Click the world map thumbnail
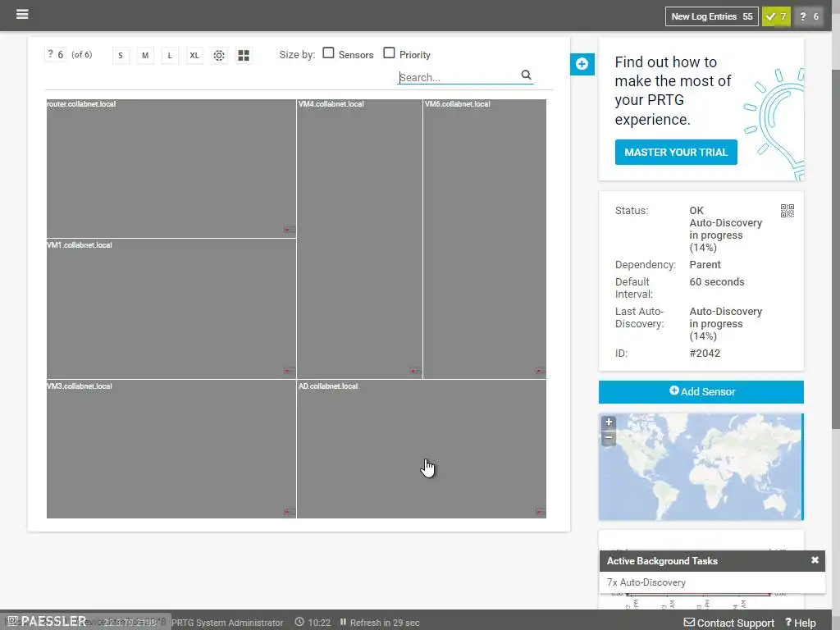The image size is (840, 630). 701,467
